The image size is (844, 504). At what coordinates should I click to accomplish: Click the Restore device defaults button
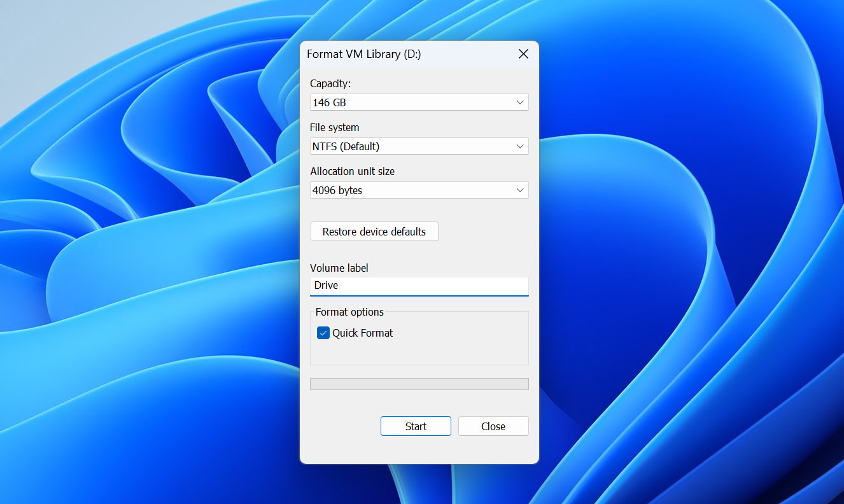click(374, 231)
